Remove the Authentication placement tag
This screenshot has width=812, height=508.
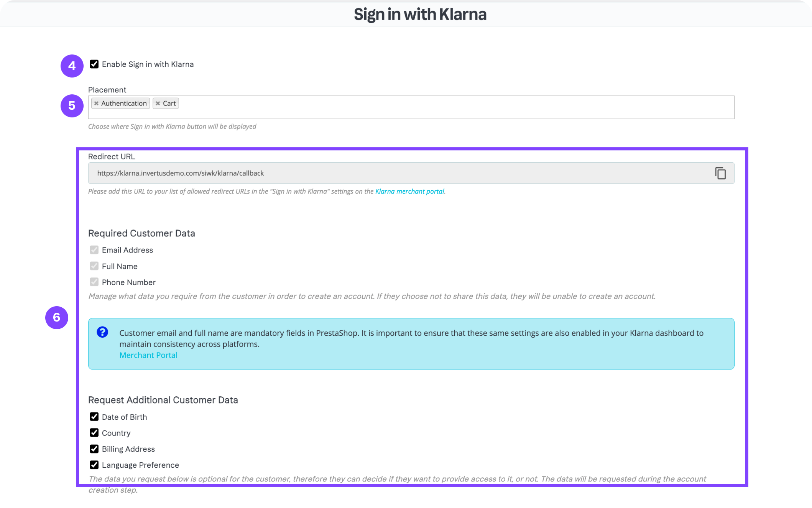(x=97, y=104)
